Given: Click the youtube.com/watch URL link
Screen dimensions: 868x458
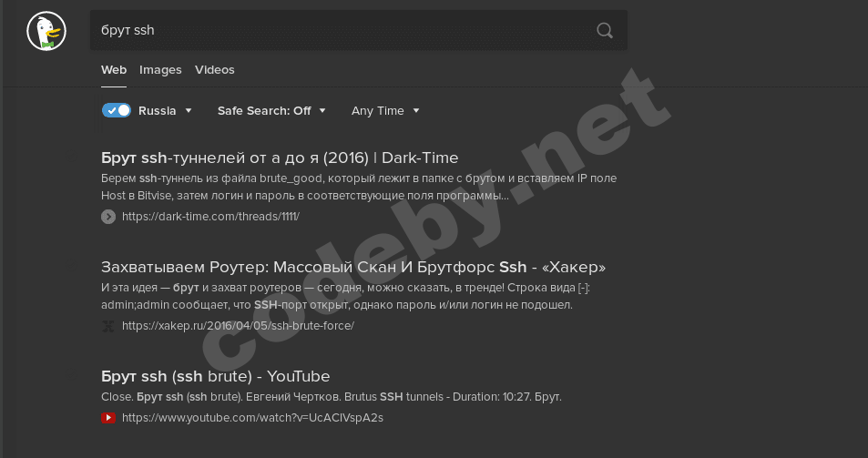Looking at the screenshot, I should pos(252,418).
